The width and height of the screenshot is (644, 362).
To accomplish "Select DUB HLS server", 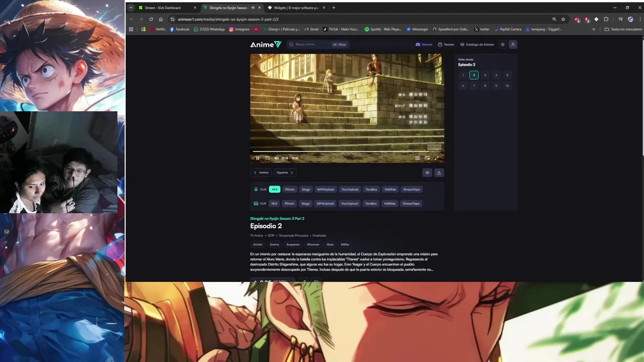I will (x=275, y=190).
